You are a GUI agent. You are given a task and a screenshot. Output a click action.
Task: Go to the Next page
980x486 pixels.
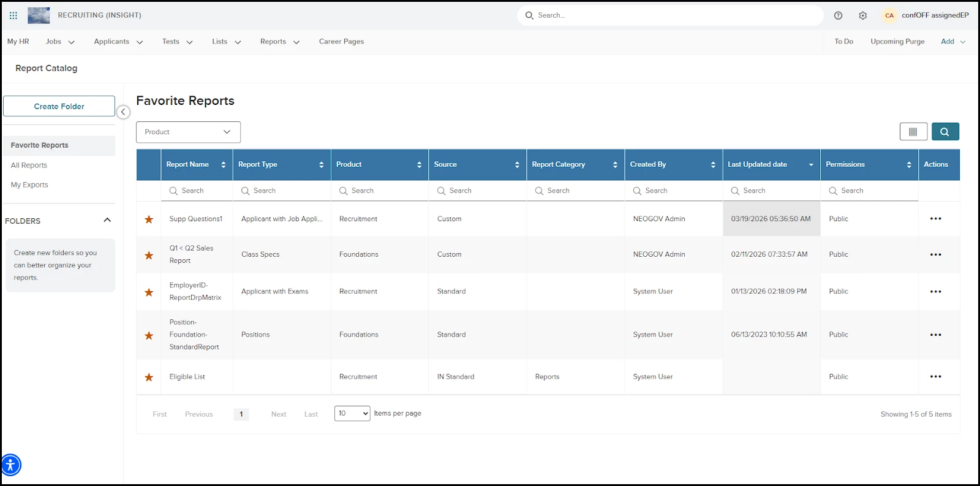click(x=279, y=414)
